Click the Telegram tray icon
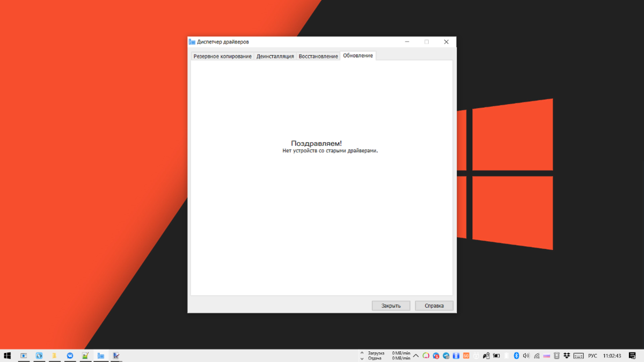The width and height of the screenshot is (644, 362). pos(446,356)
